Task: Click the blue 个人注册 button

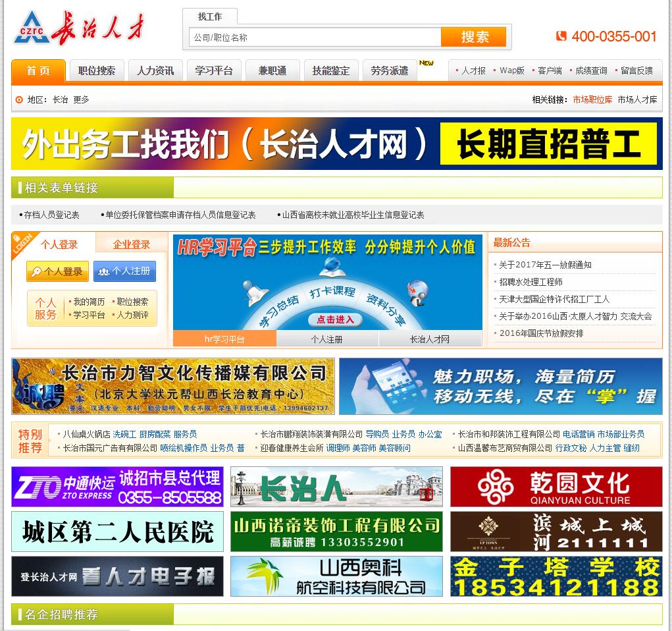Action: (124, 271)
